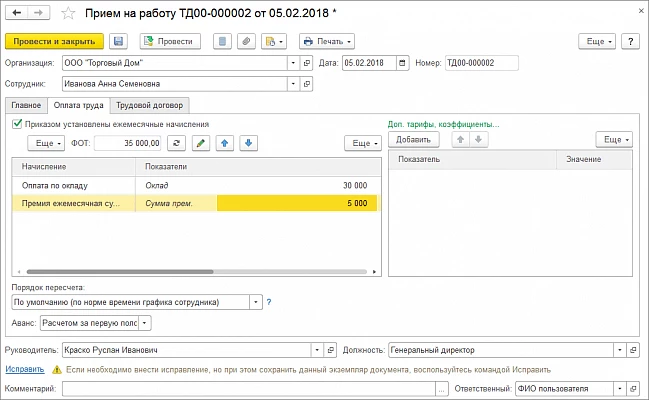Go forward with the right arrow button
Screen dimensions: 649x400
click(38, 13)
